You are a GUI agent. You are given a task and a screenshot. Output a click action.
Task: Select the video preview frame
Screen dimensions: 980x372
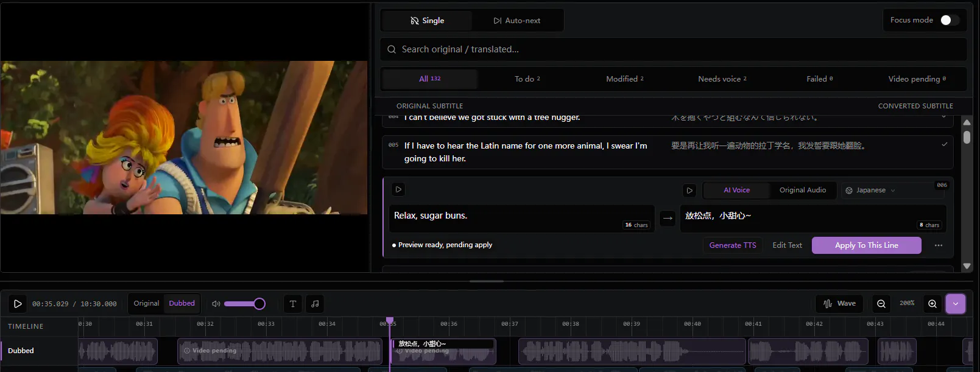coord(184,138)
